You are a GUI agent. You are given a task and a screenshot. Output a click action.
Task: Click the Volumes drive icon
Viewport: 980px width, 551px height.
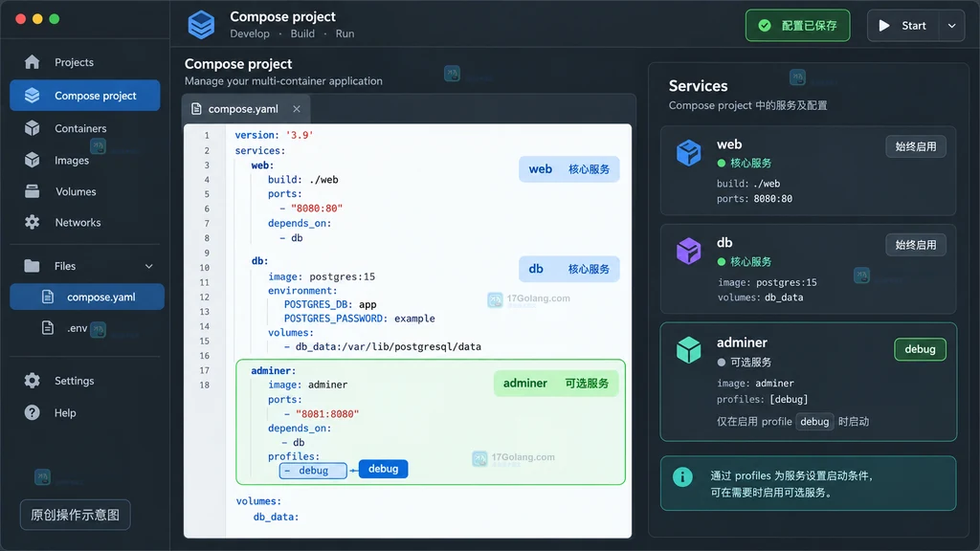click(32, 191)
